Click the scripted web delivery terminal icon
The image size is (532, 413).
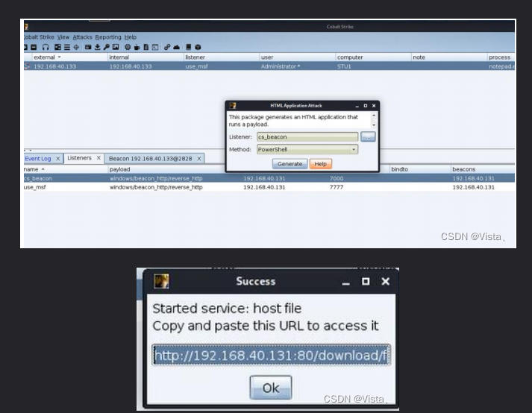155,47
